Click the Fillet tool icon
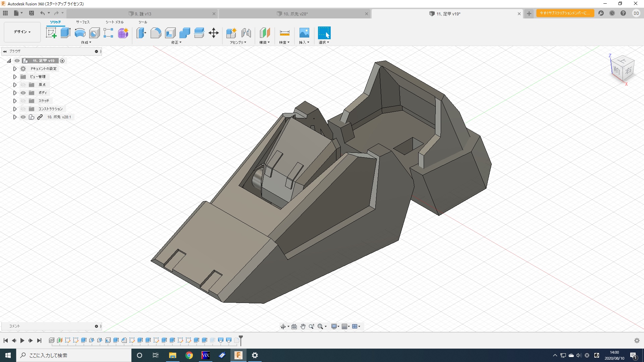This screenshot has height=362, width=644. click(x=156, y=33)
